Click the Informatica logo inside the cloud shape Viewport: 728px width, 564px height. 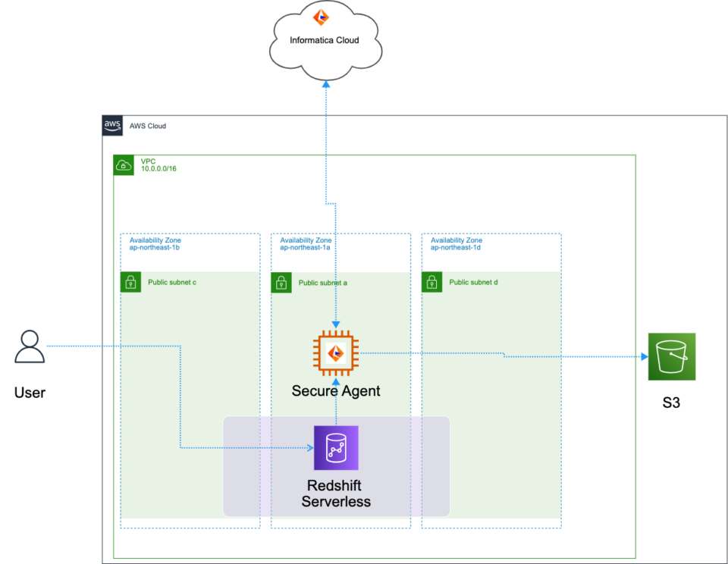(x=322, y=17)
